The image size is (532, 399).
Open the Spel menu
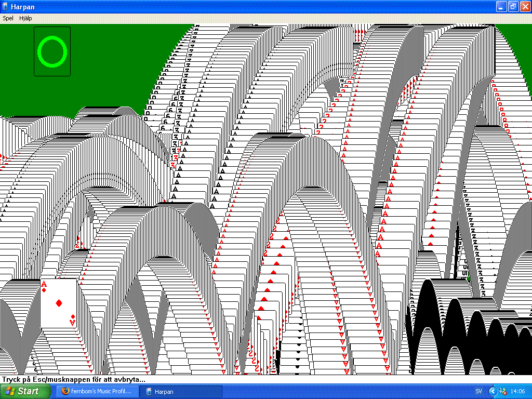coord(8,18)
